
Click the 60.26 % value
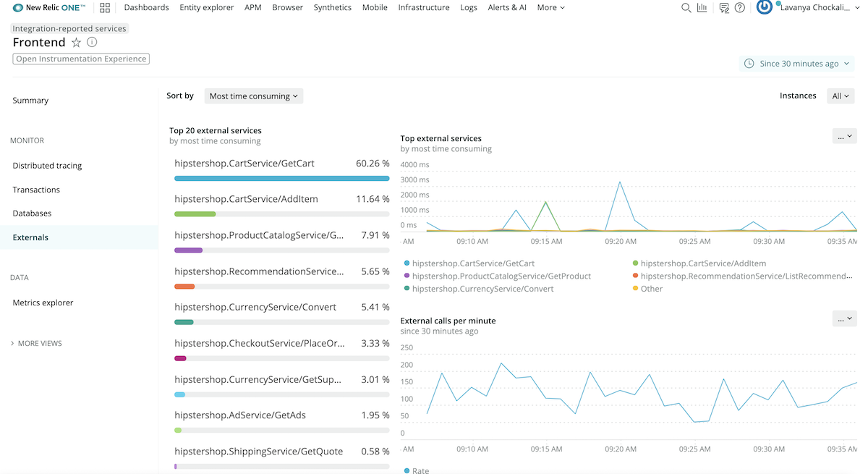pos(373,164)
